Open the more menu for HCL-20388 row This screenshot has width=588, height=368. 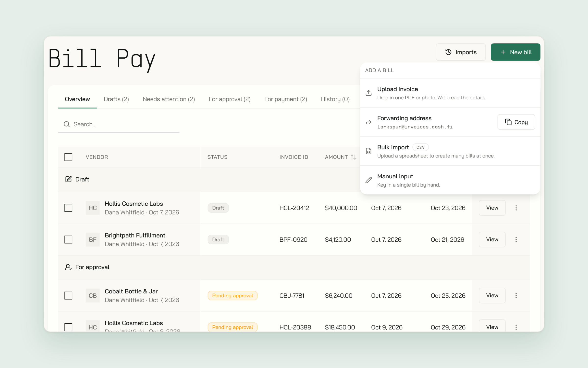coord(516,327)
